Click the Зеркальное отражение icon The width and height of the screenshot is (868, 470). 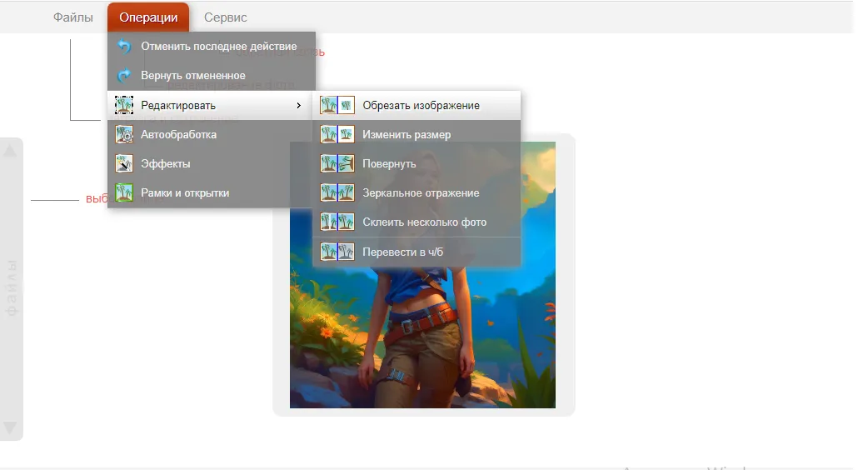coord(337,192)
